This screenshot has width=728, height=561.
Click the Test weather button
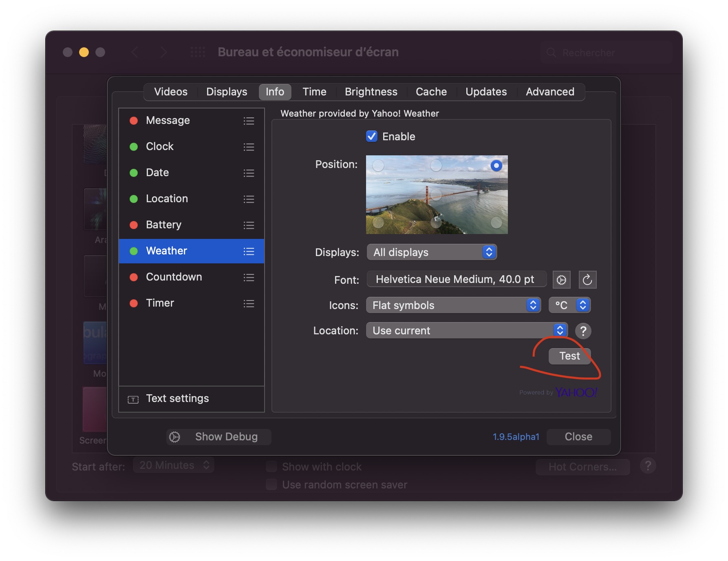[x=569, y=356]
